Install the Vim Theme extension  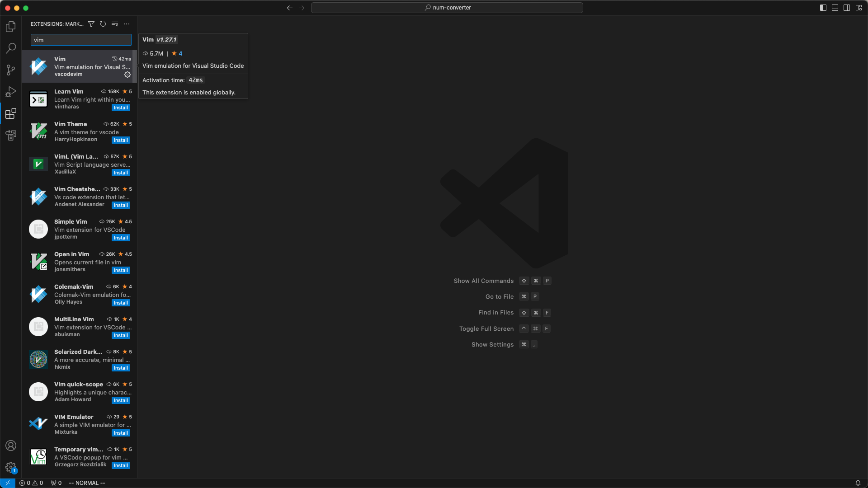click(121, 140)
